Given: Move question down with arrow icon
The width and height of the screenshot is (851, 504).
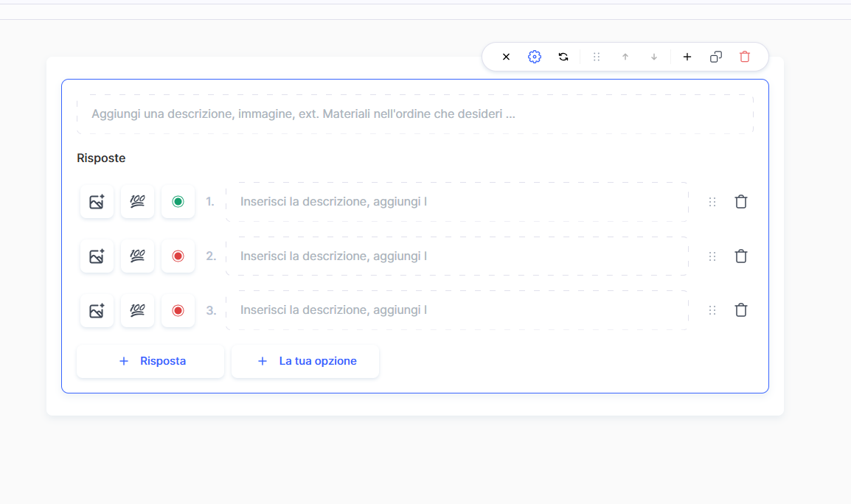Looking at the screenshot, I should (654, 57).
